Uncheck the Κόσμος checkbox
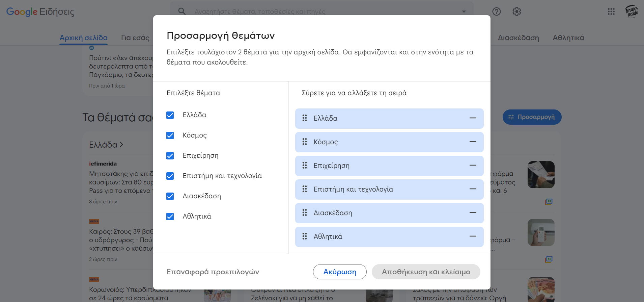This screenshot has width=644, height=302. (170, 135)
